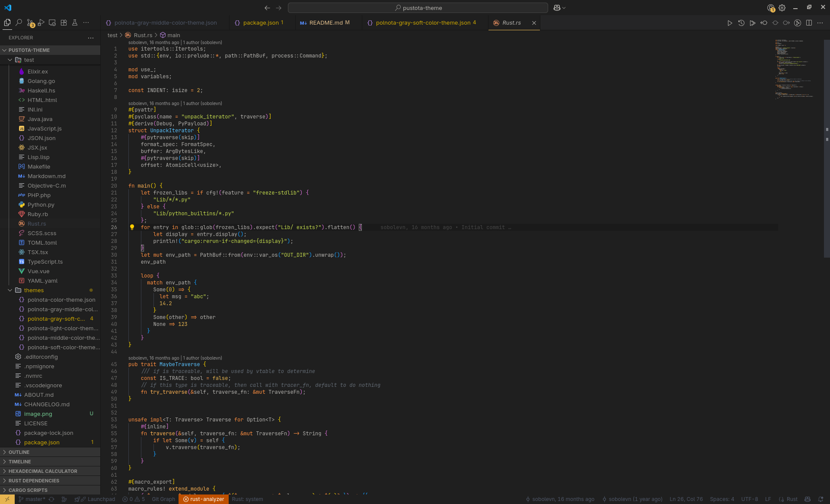
Task: Collapse the test folder
Action: point(10,60)
